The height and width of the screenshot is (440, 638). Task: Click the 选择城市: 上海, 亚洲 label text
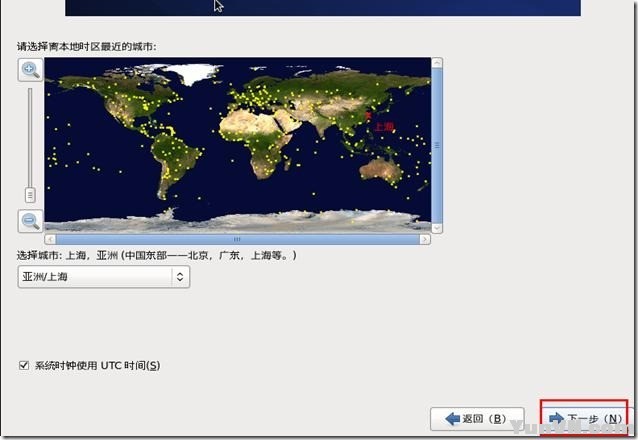point(156,256)
